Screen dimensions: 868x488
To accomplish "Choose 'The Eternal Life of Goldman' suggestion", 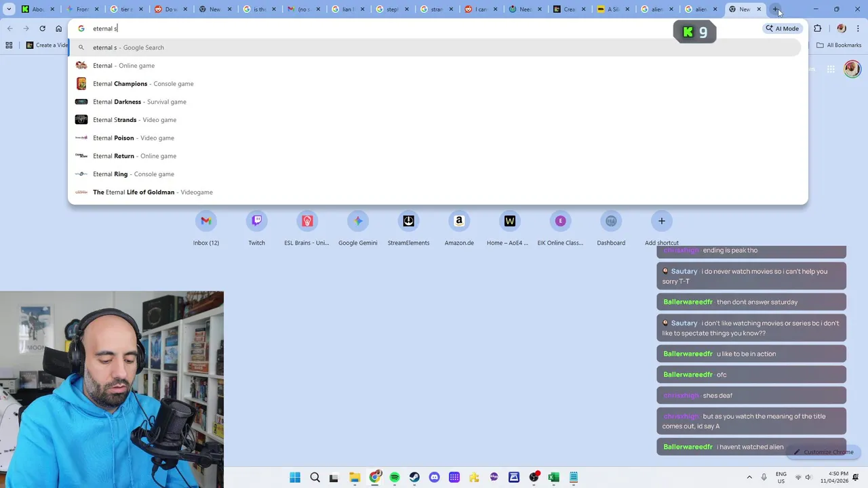I will (434, 192).
